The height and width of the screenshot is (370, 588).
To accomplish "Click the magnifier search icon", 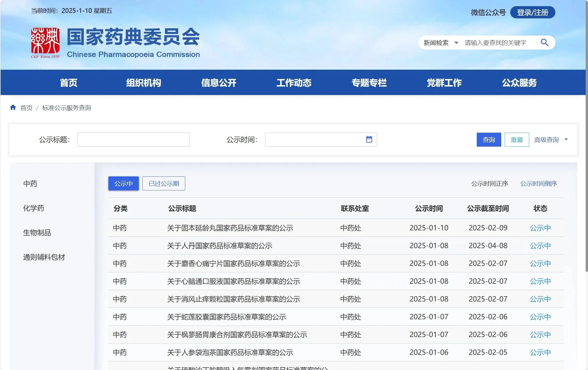I will (x=544, y=43).
